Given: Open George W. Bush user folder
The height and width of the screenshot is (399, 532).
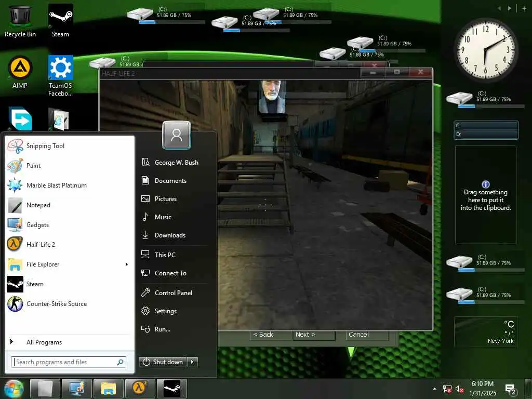Looking at the screenshot, I should 174,163.
